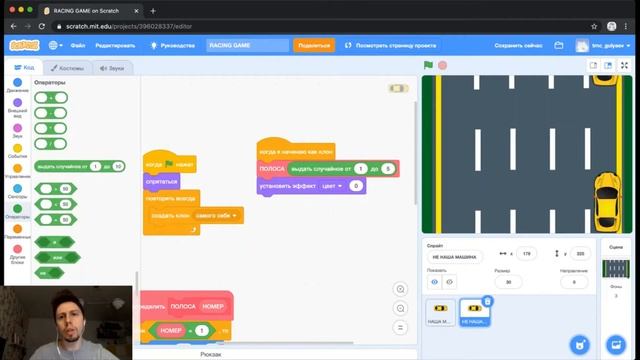Switch to the Код tab
The width and height of the screenshot is (640, 360).
point(24,67)
